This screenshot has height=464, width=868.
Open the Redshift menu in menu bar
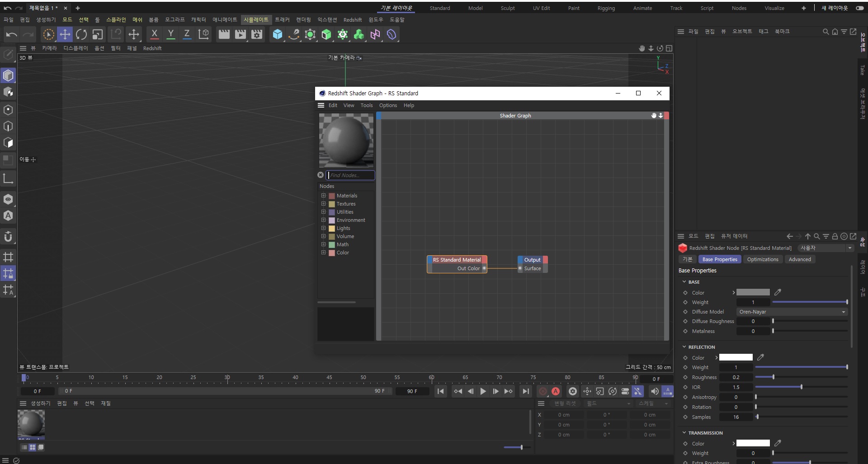tap(352, 20)
